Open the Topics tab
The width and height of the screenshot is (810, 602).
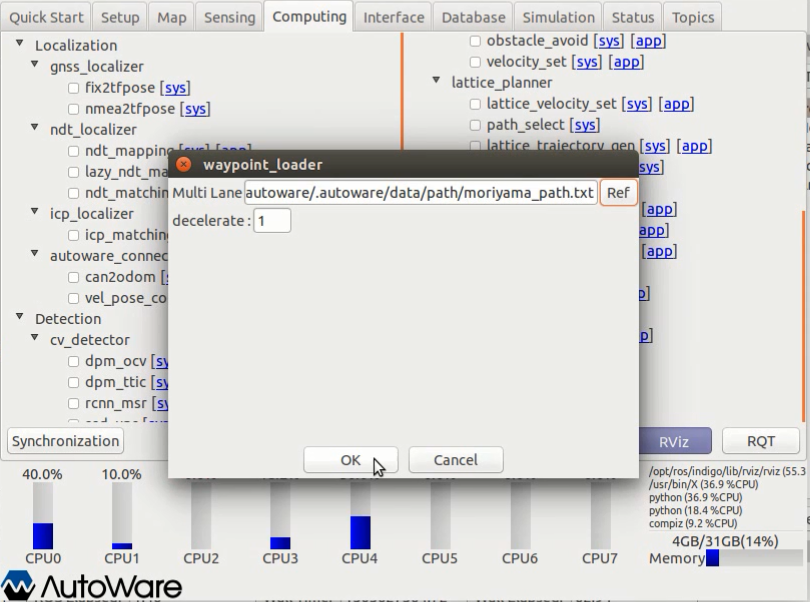point(693,17)
